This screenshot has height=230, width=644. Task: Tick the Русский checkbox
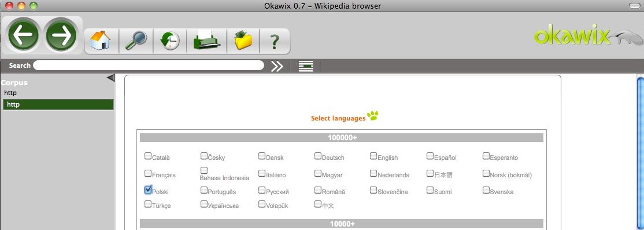point(262,190)
